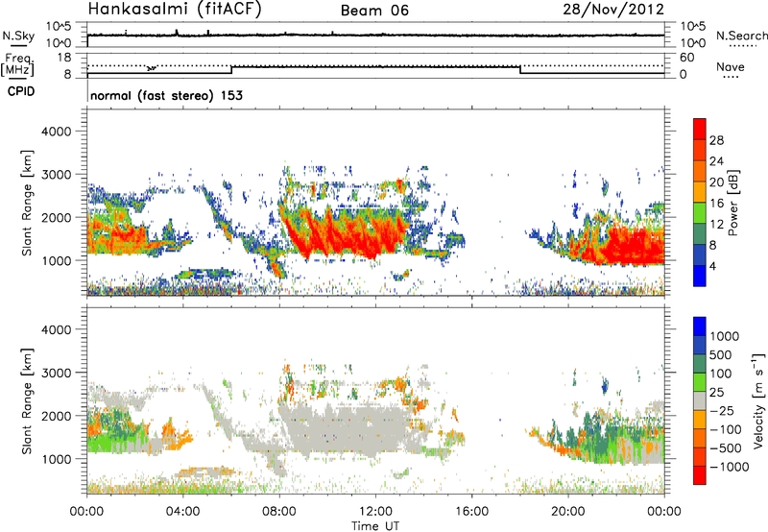Select the Beam 06 label
This screenshot has width=768, height=532.
click(x=374, y=11)
